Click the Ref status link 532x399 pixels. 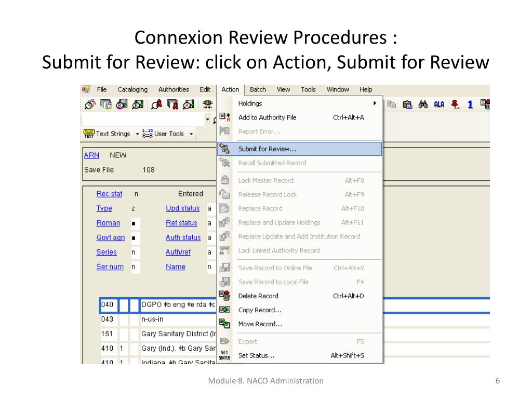[x=181, y=223]
